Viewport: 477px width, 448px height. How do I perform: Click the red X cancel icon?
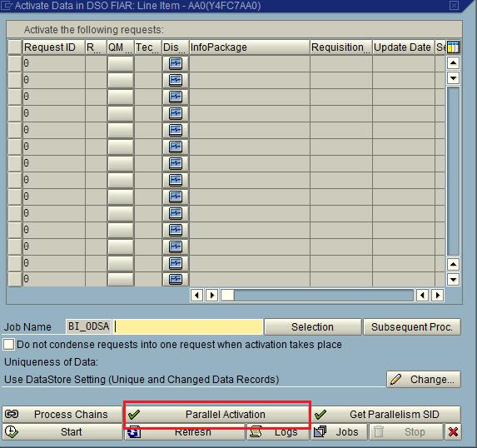point(453,432)
